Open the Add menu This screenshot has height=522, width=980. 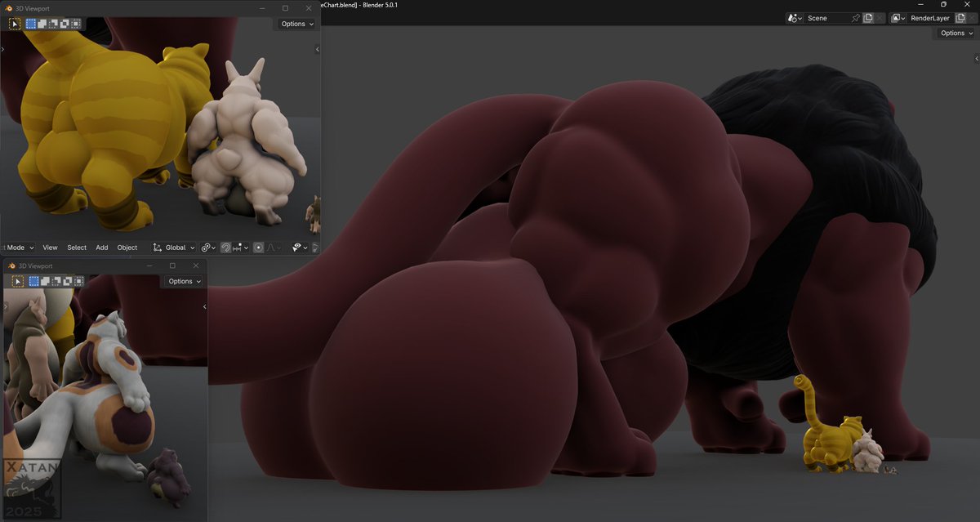pyautogui.click(x=102, y=248)
